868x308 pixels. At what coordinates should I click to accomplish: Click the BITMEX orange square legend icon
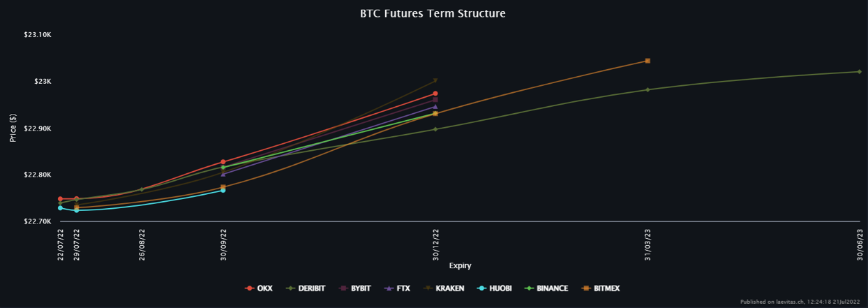coord(585,288)
